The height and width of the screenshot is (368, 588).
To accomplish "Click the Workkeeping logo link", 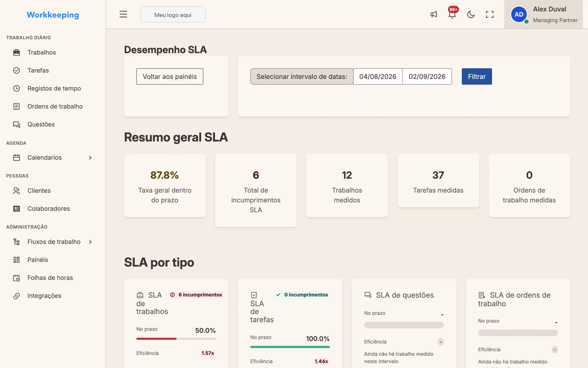I will 53,15.
